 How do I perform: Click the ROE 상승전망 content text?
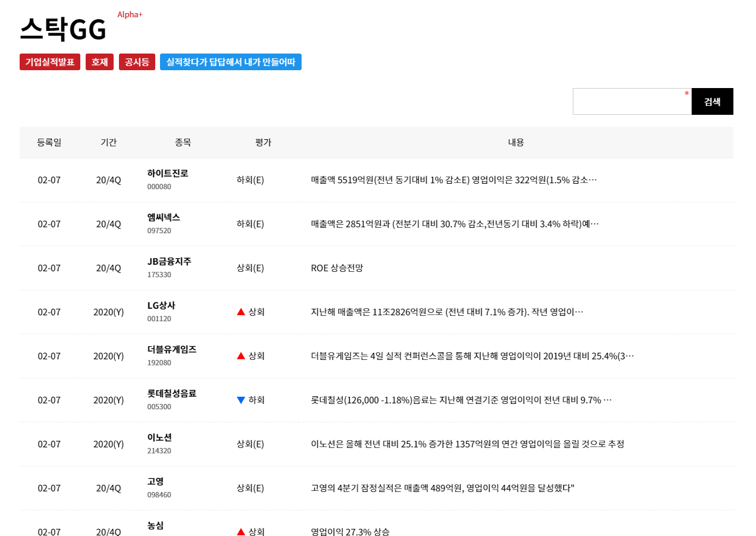337,268
